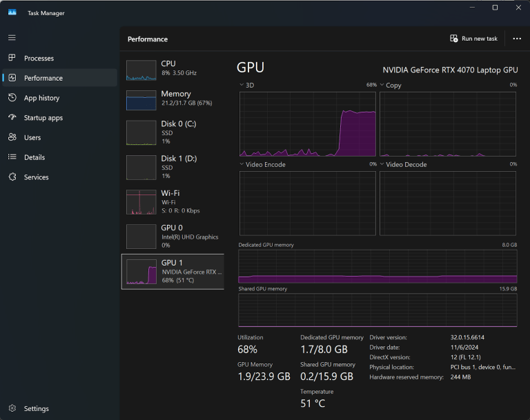Open the Video Decode graph dropdown

click(382, 164)
